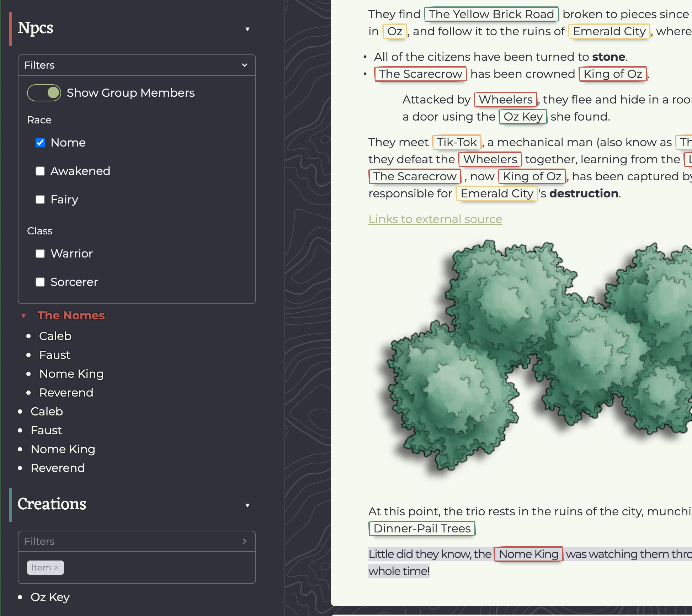Collapse the Npcs Filters chevron
Screen dimensions: 692x616
click(x=244, y=65)
